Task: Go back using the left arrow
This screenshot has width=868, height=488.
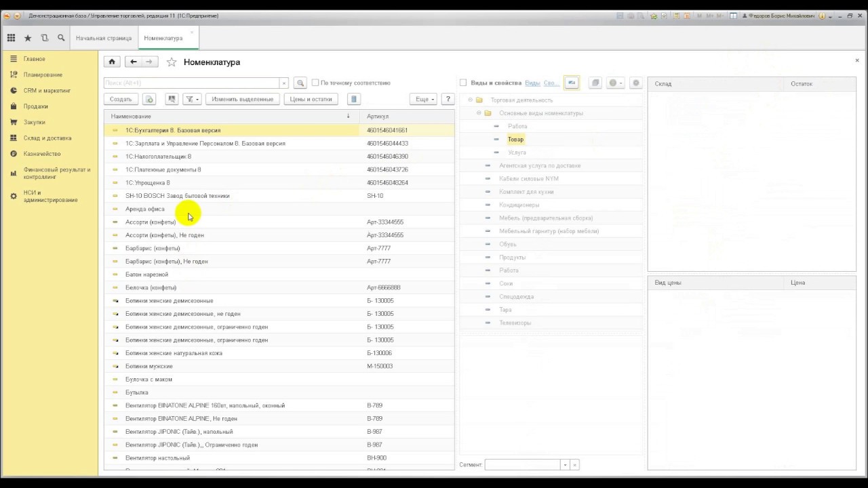Action: coord(134,62)
